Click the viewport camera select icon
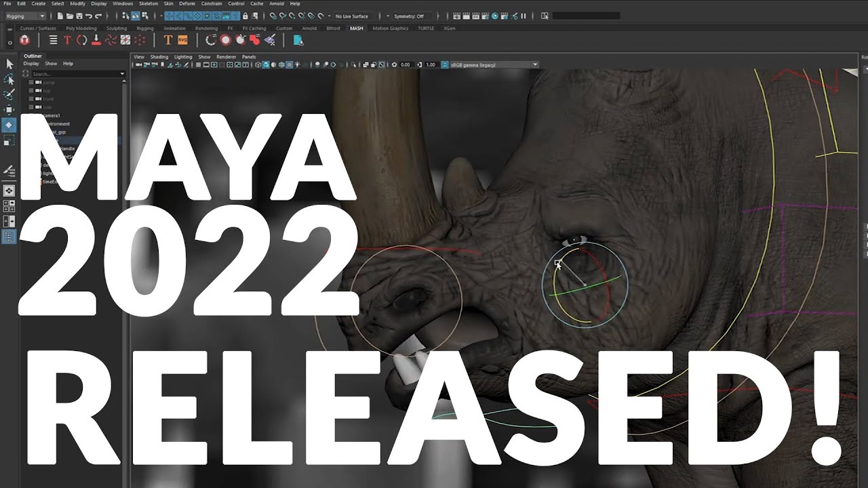The height and width of the screenshot is (488, 868). [138, 65]
